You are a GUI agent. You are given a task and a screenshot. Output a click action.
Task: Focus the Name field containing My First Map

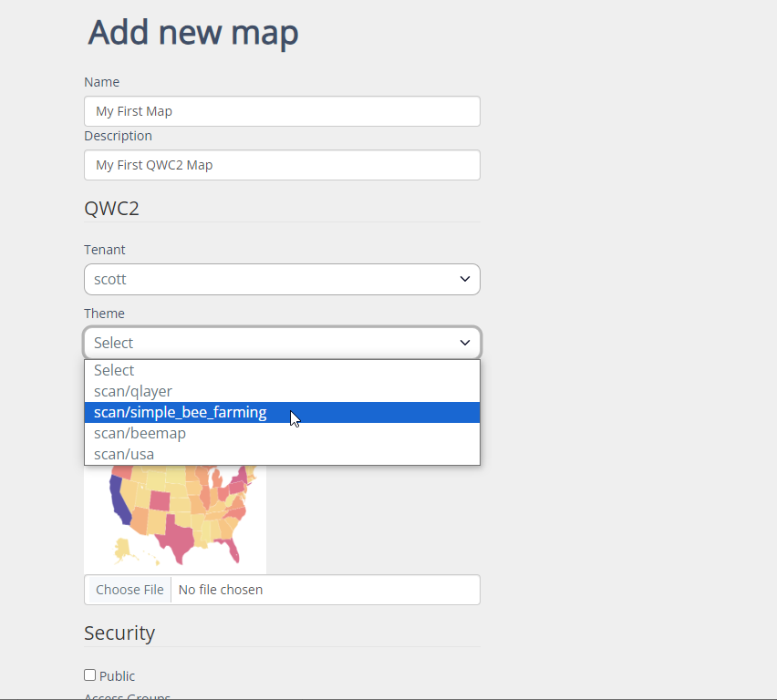(x=281, y=111)
